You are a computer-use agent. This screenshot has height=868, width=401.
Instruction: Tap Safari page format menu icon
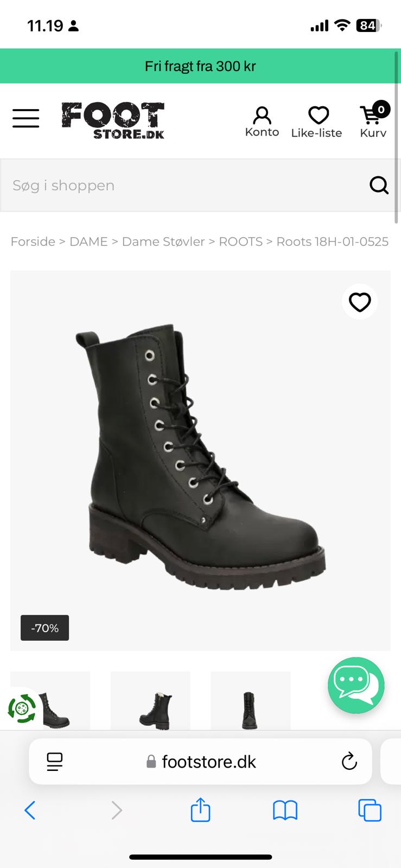[x=55, y=762]
